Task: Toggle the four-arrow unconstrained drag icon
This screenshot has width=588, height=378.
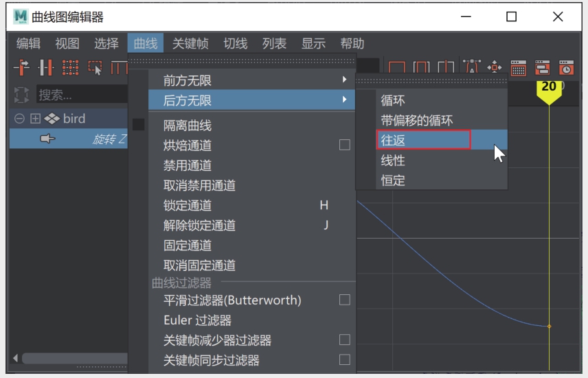Action: pos(495,67)
